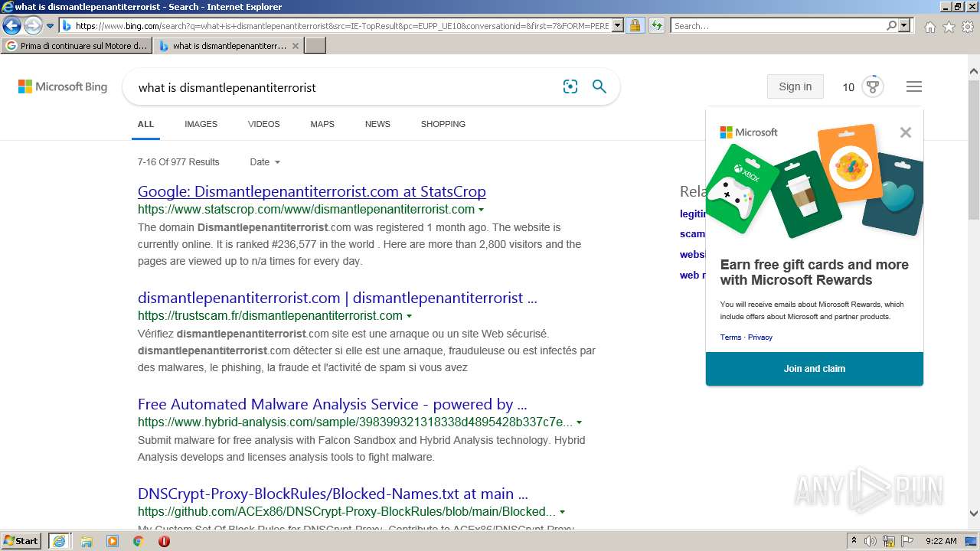The height and width of the screenshot is (551, 980).
Task: Click the browser forward arrow
Action: (x=33, y=26)
